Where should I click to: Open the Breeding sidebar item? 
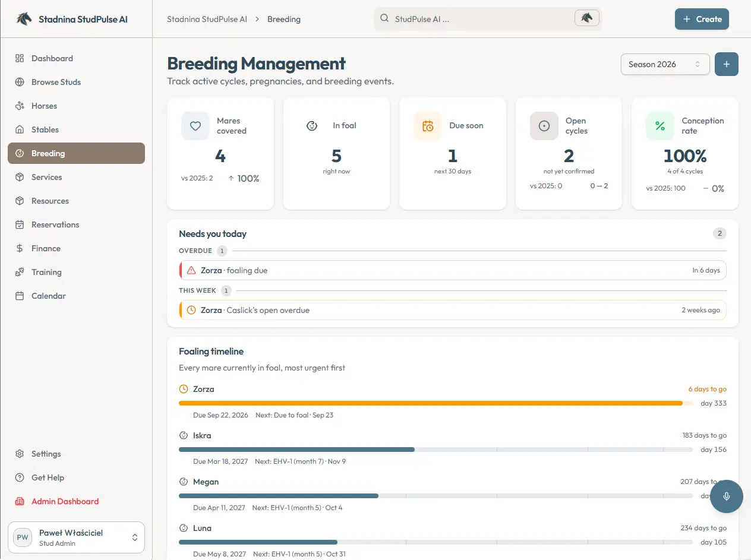[x=76, y=153]
